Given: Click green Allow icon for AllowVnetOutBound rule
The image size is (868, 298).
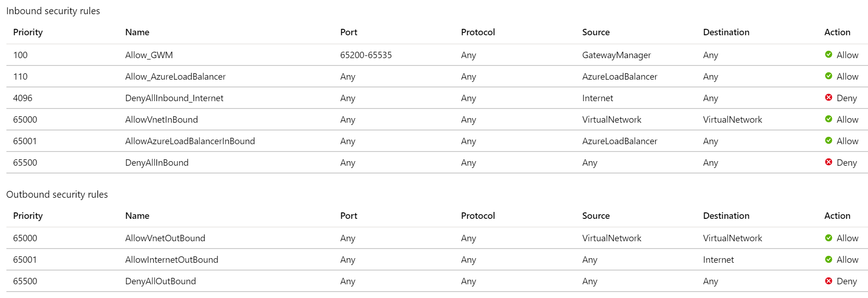Looking at the screenshot, I should coord(828,238).
